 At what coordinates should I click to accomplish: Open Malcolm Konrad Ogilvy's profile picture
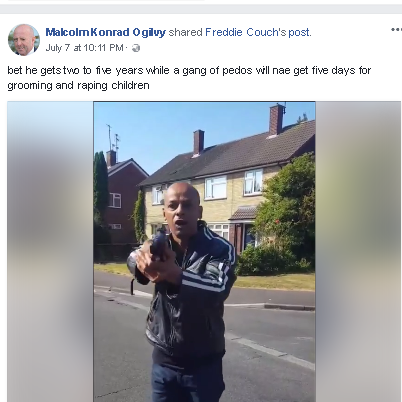[x=24, y=40]
